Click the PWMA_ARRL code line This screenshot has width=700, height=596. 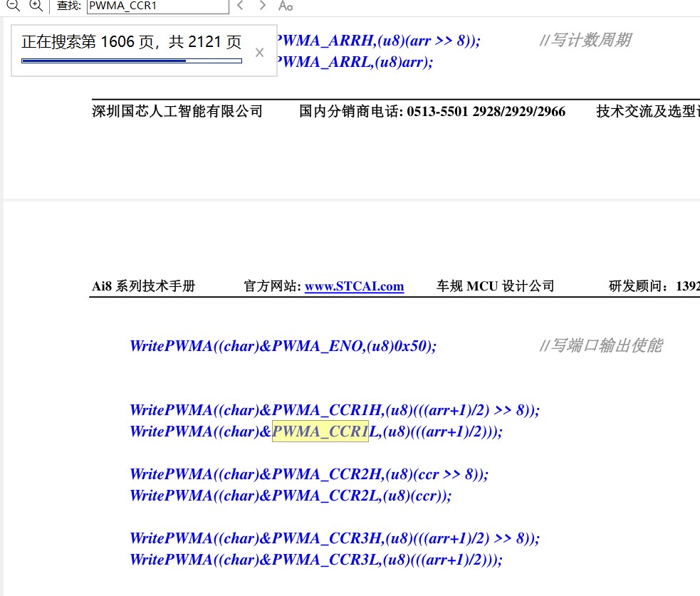click(x=355, y=62)
